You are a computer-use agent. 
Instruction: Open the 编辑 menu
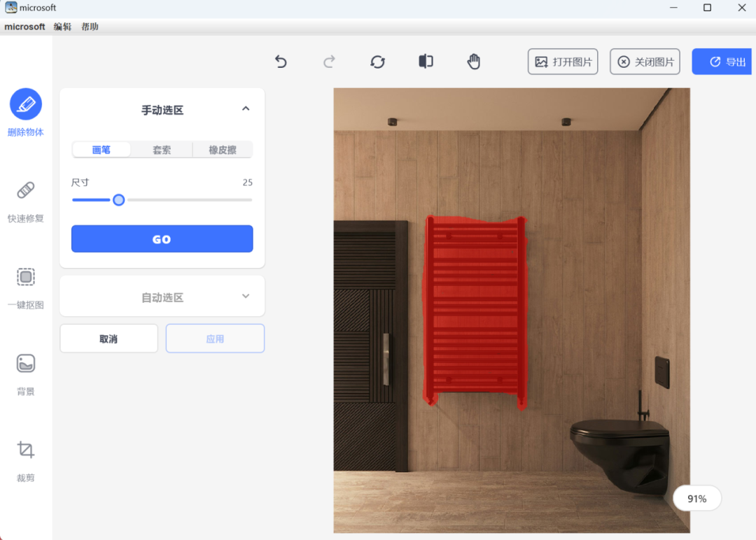click(62, 27)
